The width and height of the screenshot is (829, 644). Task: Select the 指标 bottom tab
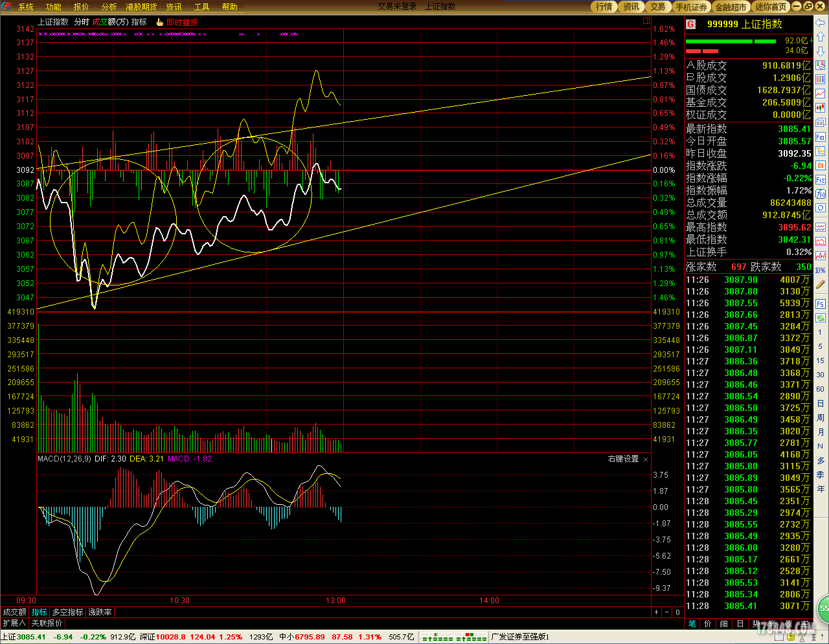coord(40,612)
